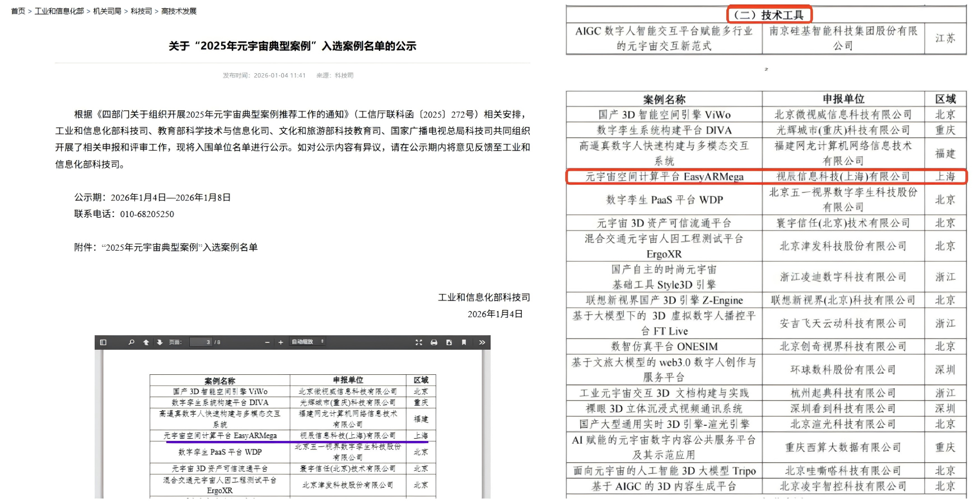Image resolution: width=980 pixels, height=503 pixels.
Task: Zoom in with the plus icon
Action: pos(281,342)
